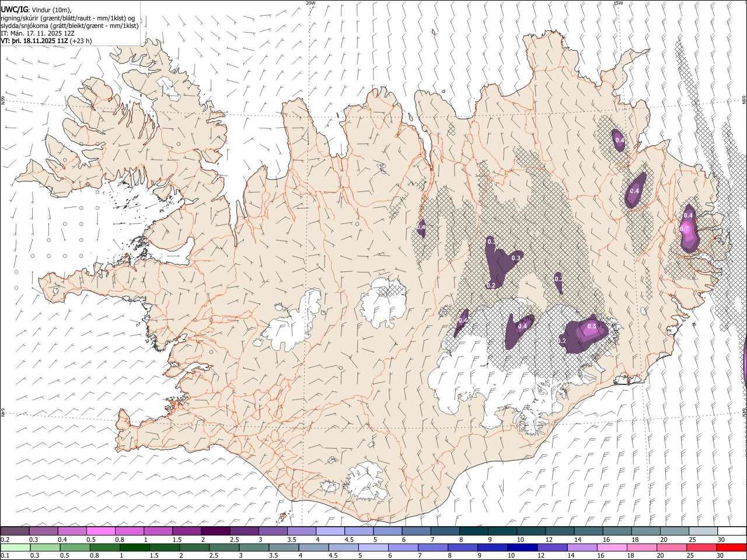Pick the lower-row 25 crimson swatch
Image resolution: width=747 pixels, height=560 pixels.
coord(701,548)
